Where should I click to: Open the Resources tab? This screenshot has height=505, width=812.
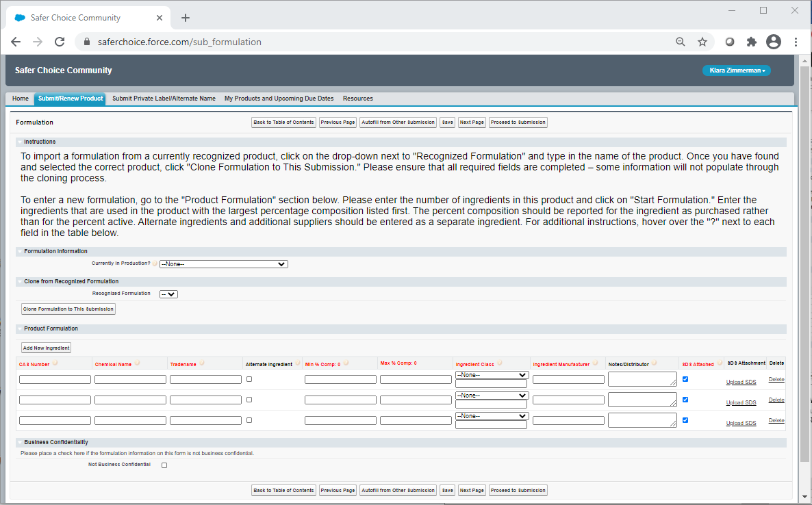coord(357,99)
